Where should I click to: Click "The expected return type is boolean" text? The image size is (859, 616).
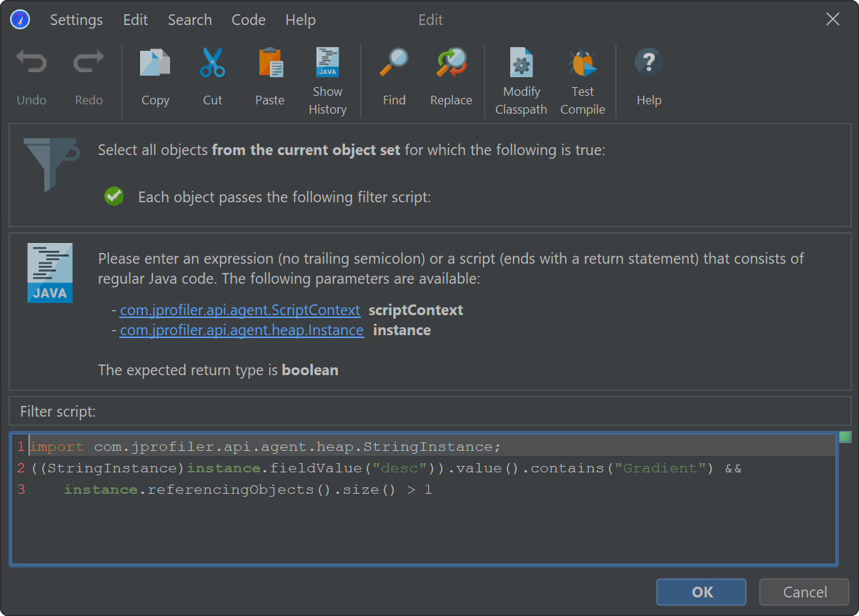click(218, 370)
